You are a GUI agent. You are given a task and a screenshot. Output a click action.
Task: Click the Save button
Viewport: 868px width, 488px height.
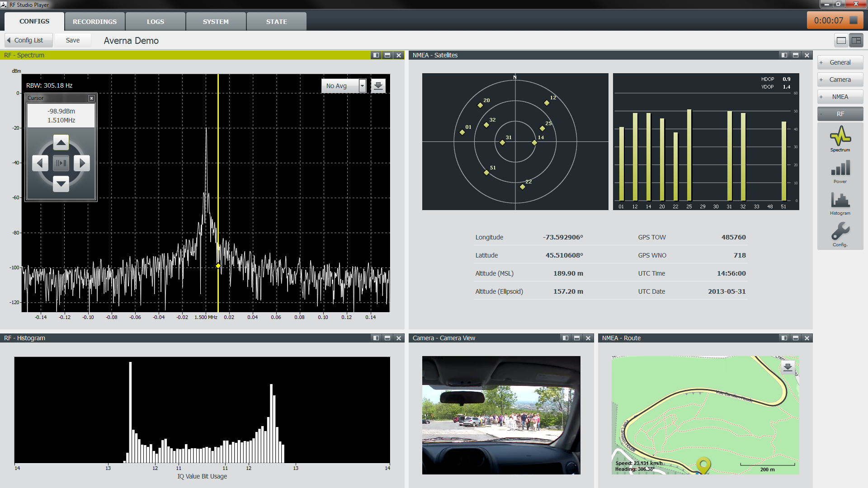click(x=72, y=40)
